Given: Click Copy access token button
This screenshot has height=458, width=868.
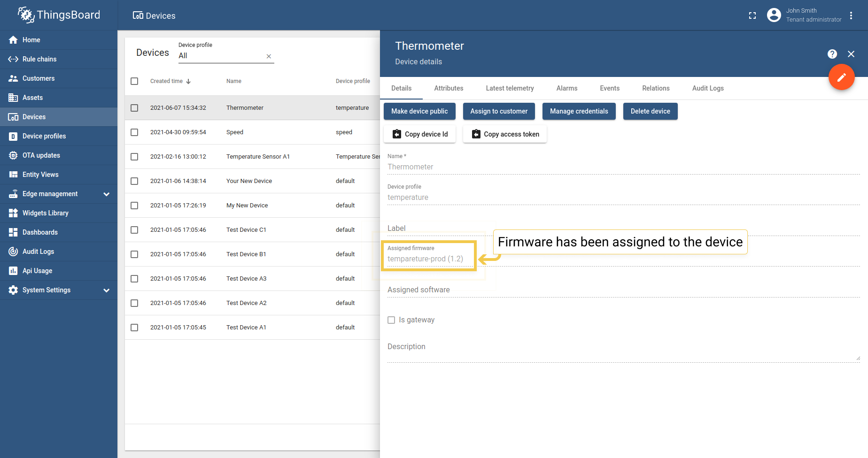Looking at the screenshot, I should coord(505,134).
